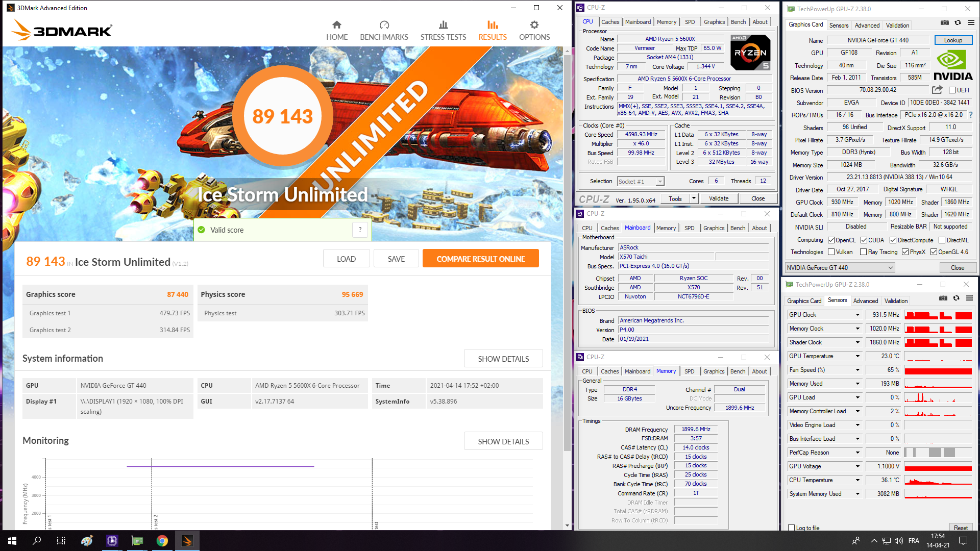The image size is (980, 551).
Task: Click the CPU-Z taskbar icon
Action: (112, 541)
